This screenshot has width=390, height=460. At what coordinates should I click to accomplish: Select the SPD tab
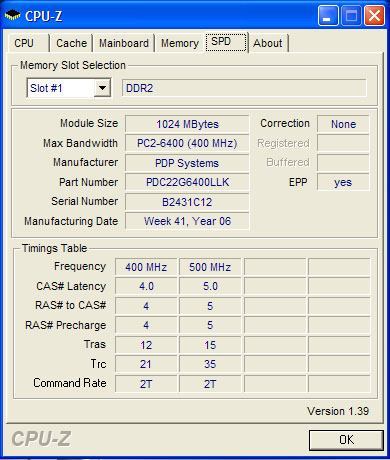(226, 42)
